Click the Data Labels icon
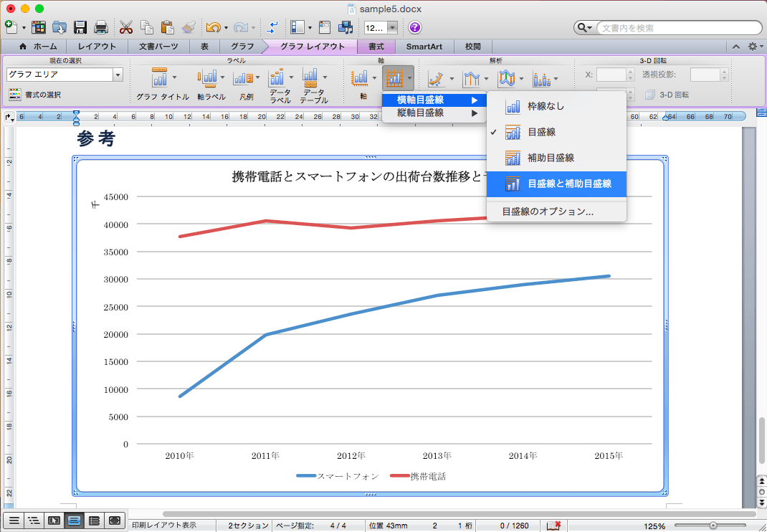The width and height of the screenshot is (767, 532). [277, 77]
